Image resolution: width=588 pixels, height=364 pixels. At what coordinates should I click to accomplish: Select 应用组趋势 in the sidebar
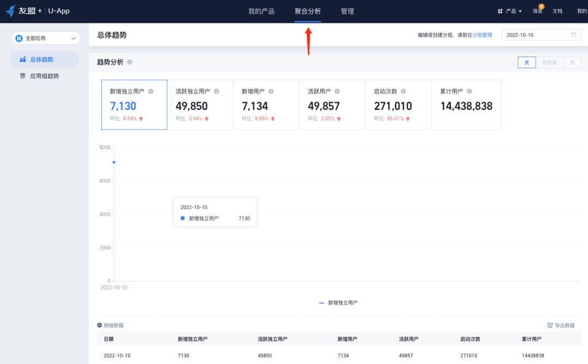[45, 76]
